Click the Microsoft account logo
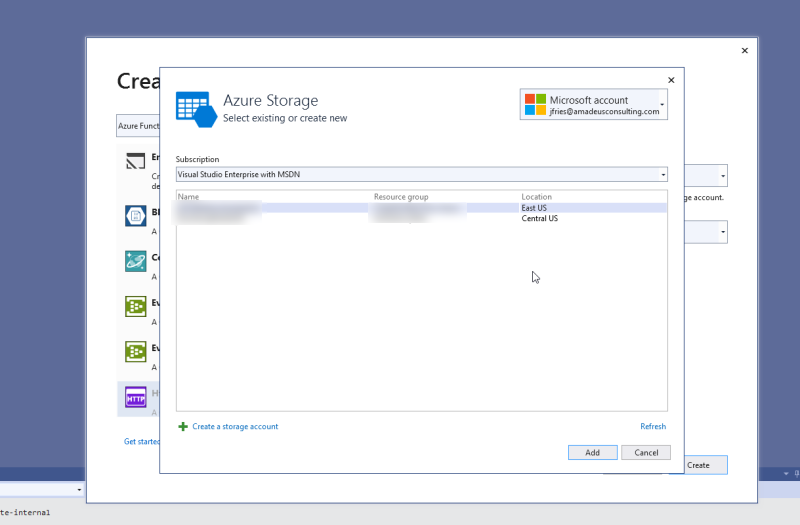This screenshot has height=525, width=800. point(535,105)
